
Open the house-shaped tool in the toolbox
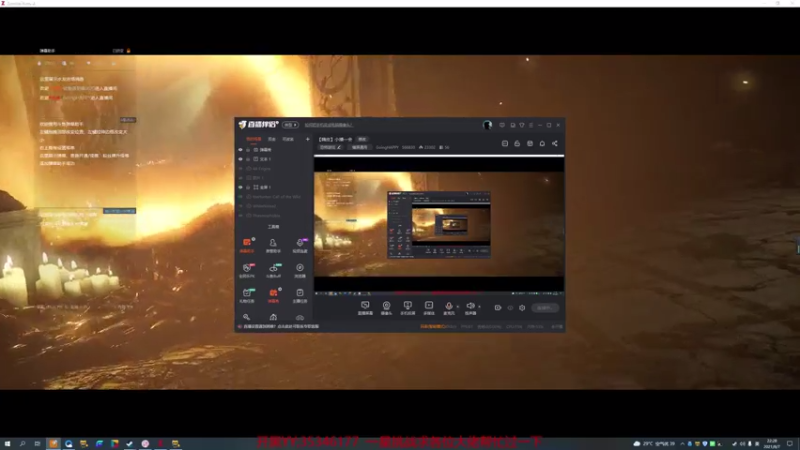(273, 317)
